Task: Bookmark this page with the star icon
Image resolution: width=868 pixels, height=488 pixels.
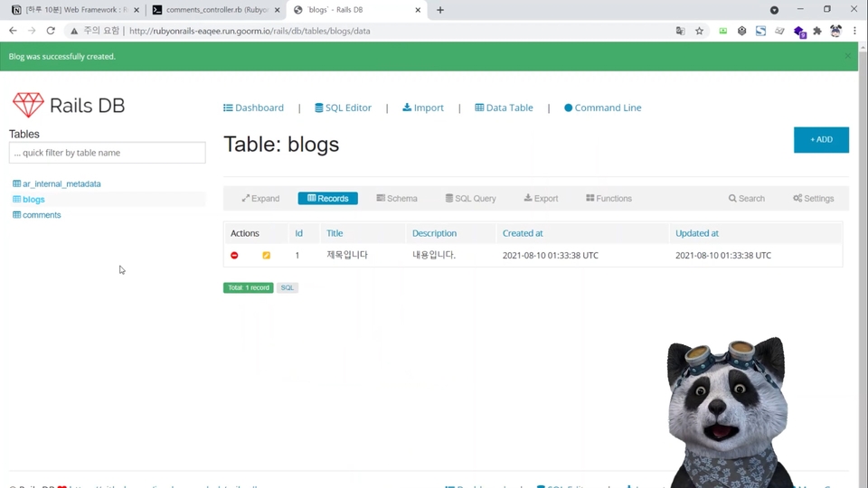Action: [699, 31]
